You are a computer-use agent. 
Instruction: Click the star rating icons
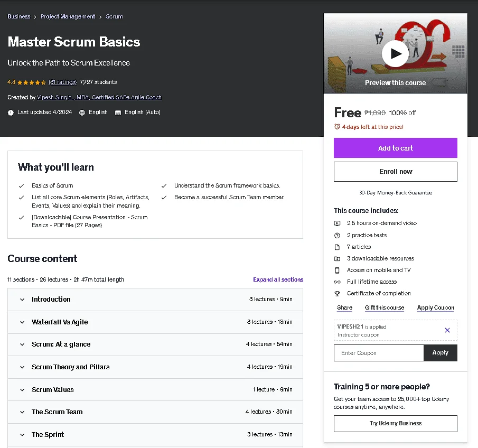click(x=32, y=82)
